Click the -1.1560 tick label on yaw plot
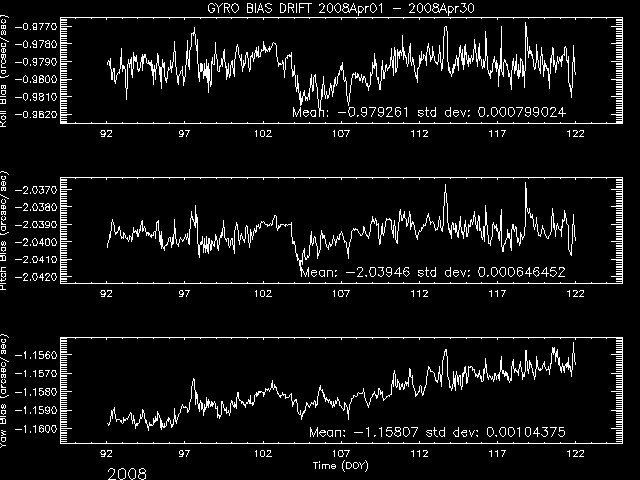Image resolution: width=640 pixels, height=480 pixels. coord(36,355)
